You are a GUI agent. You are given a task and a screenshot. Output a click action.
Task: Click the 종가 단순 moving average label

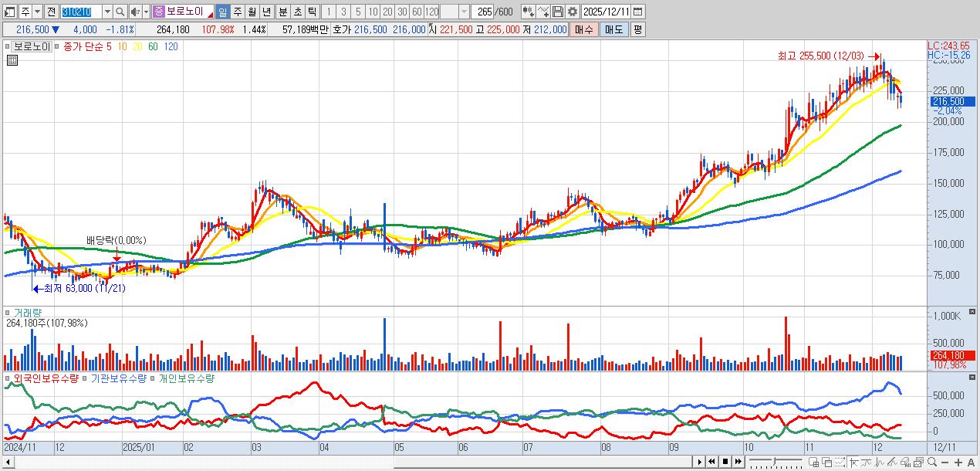tap(83, 46)
